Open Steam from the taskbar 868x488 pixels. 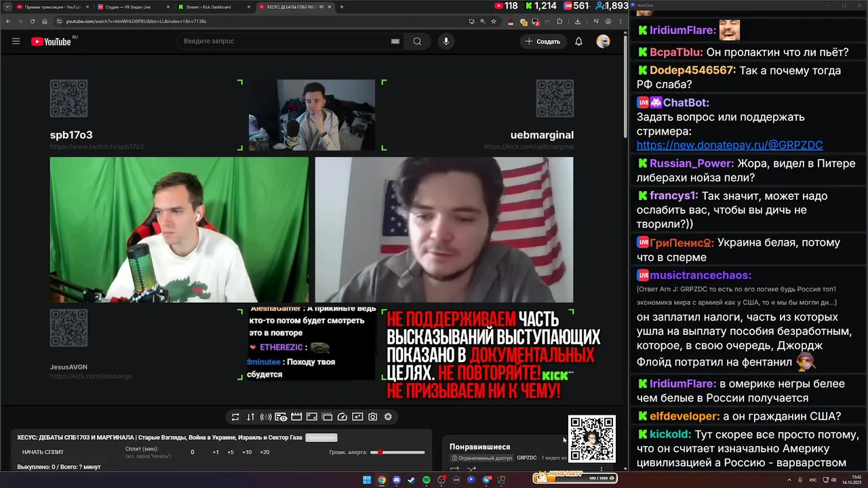click(412, 480)
